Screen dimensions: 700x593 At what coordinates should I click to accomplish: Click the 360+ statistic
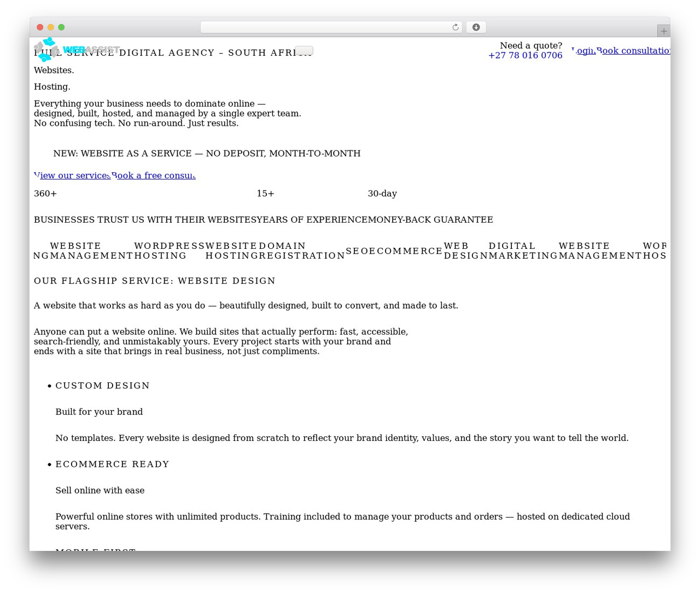tap(45, 194)
